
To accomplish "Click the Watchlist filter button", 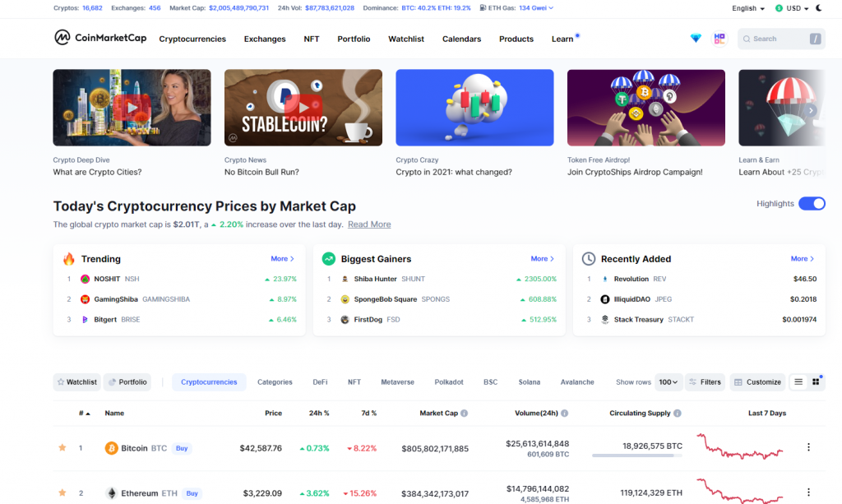I will (76, 382).
